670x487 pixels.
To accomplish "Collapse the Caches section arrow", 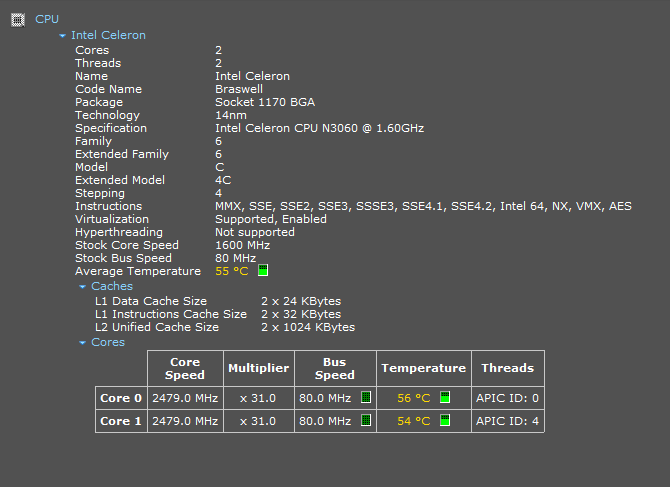I will point(82,287).
